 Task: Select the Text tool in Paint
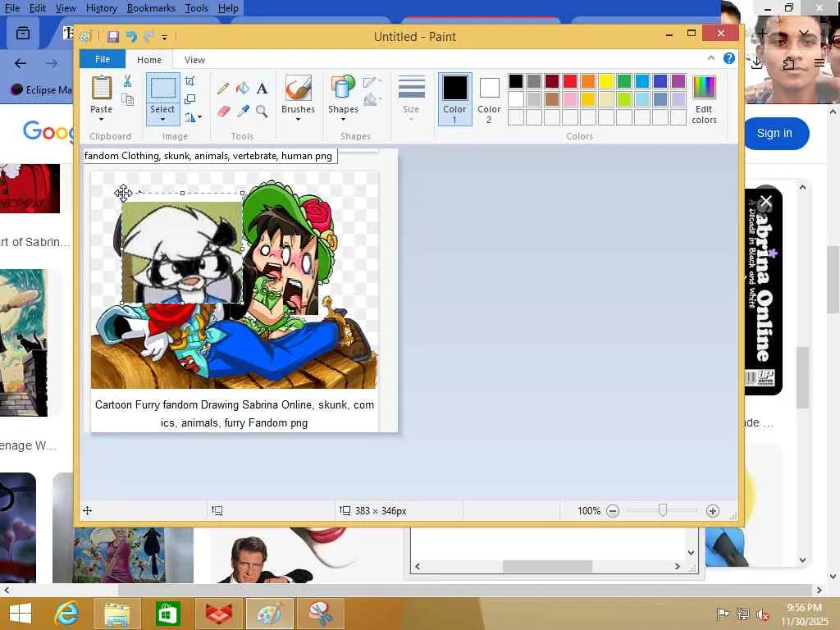[x=262, y=88]
